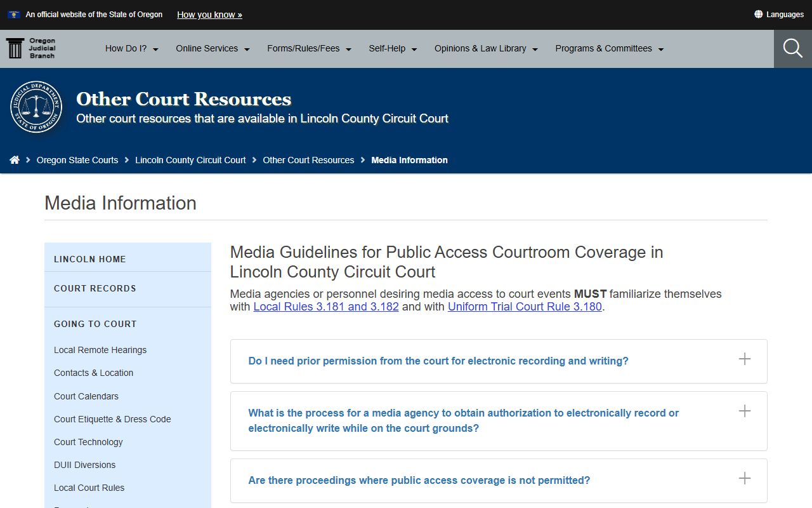Click the home icon in breadcrumb
The height and width of the screenshot is (508, 812).
pos(15,160)
